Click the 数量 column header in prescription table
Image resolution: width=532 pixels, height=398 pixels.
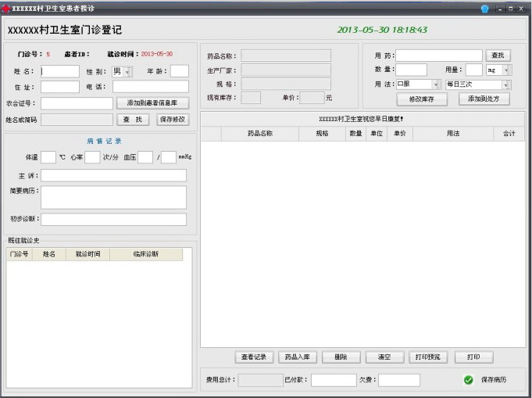pos(356,134)
